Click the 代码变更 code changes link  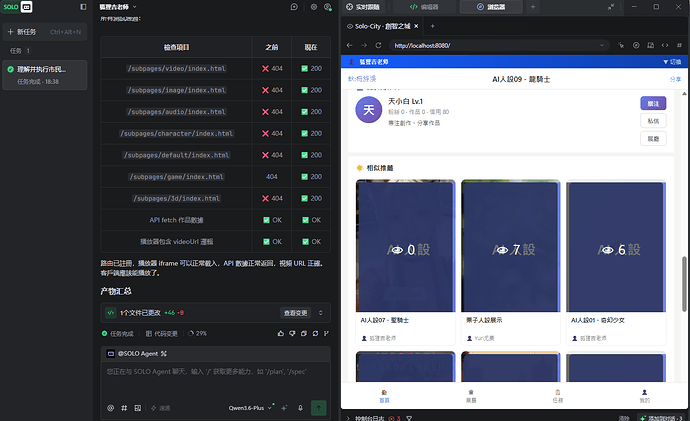tap(161, 333)
